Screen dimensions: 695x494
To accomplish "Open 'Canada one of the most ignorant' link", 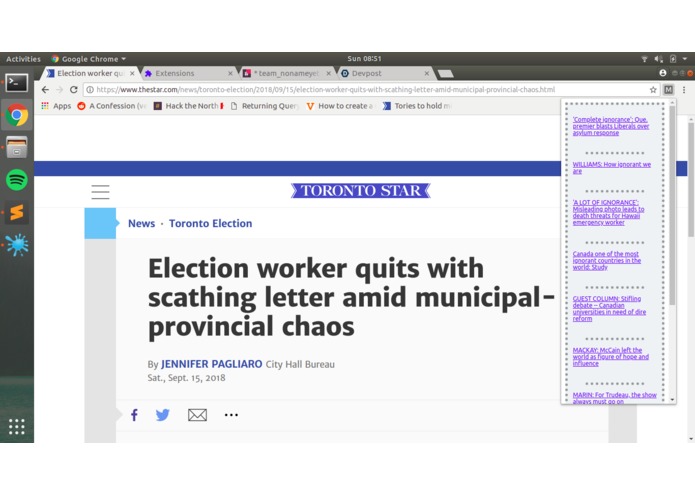I will [606, 261].
